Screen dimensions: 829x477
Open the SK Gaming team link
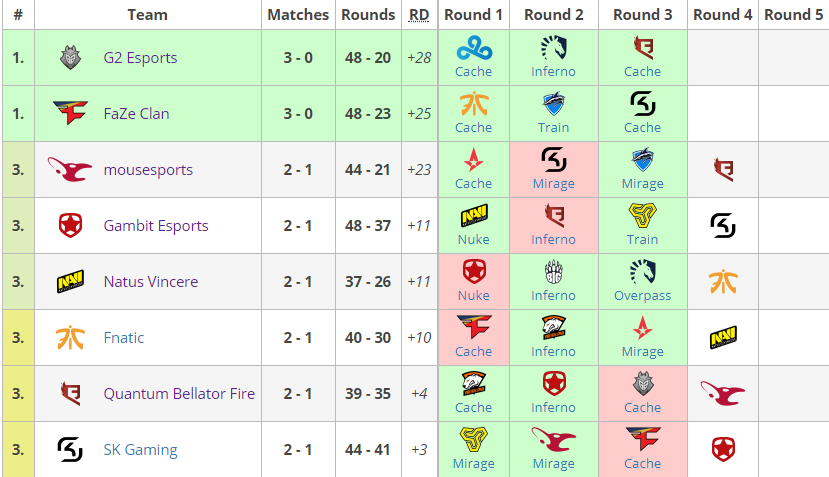tap(141, 450)
